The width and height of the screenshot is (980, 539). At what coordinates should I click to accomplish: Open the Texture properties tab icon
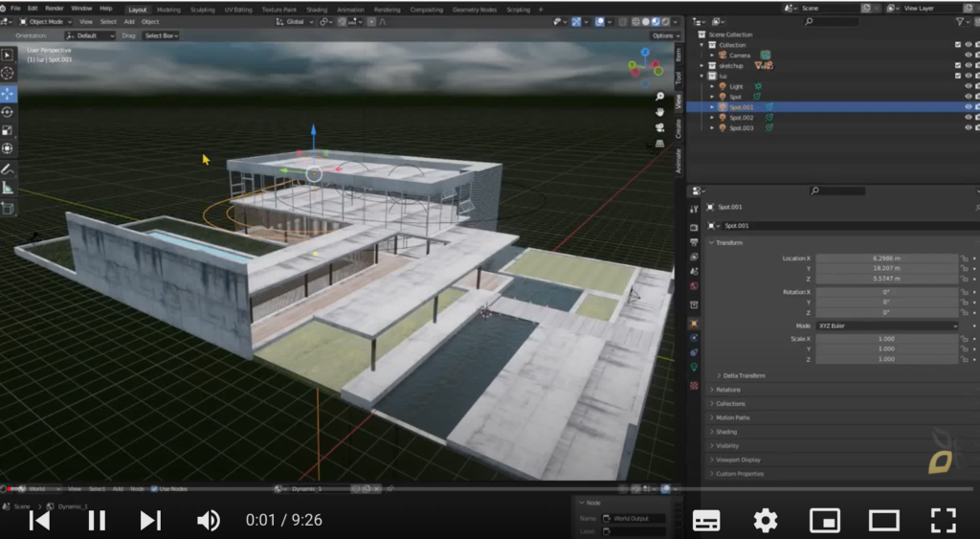(x=694, y=386)
